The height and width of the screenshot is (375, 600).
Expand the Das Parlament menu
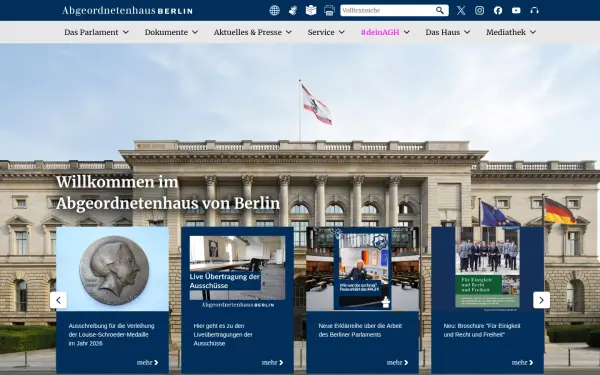[x=96, y=32]
